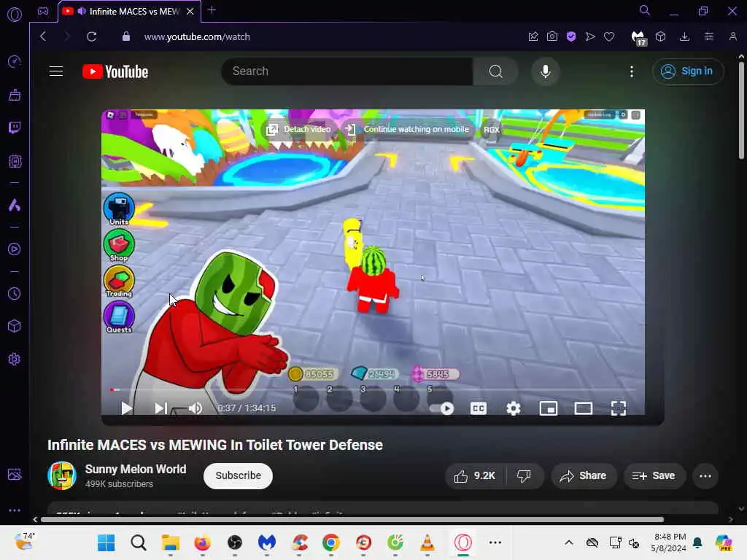
Task: View site lock security info
Action: (x=125, y=36)
